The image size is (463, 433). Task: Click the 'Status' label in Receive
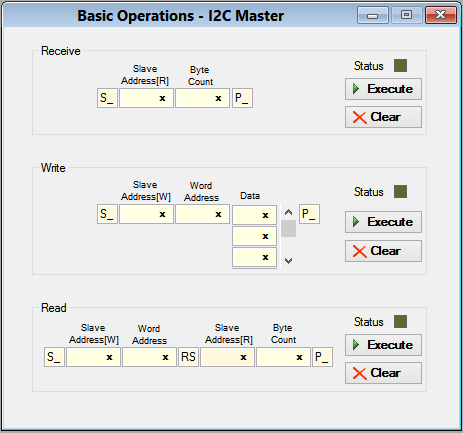tap(369, 66)
